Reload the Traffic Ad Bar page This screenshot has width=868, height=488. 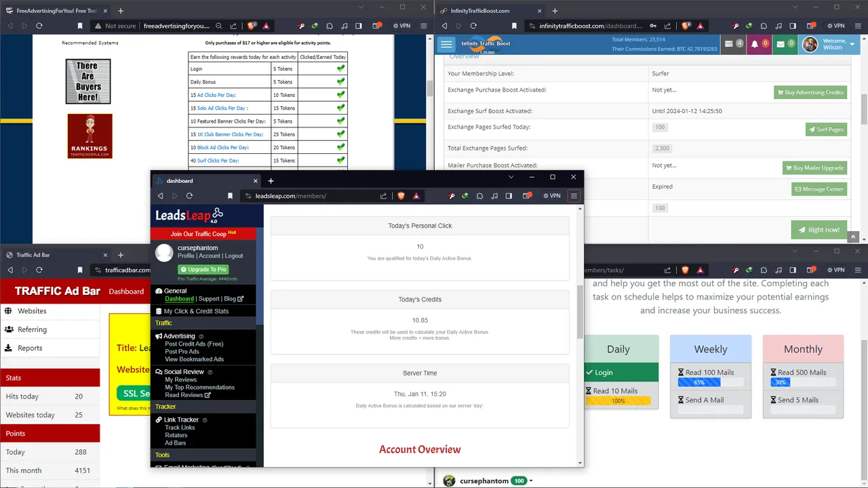tap(39, 270)
